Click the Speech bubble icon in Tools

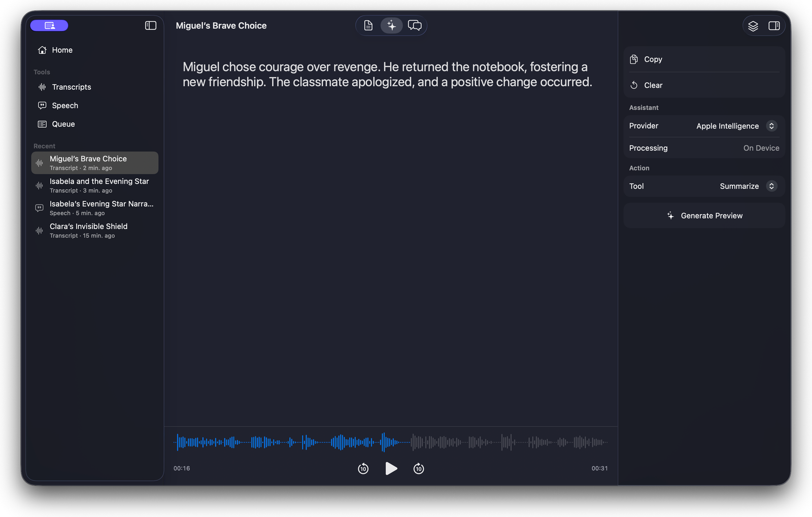pos(42,106)
